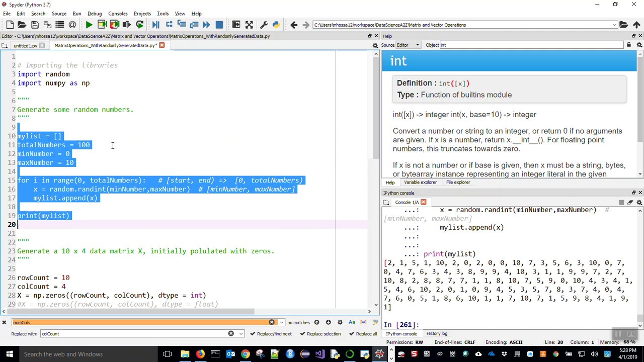Create a new file with toolbar icon
This screenshot has height=362, width=644.
(x=10, y=25)
